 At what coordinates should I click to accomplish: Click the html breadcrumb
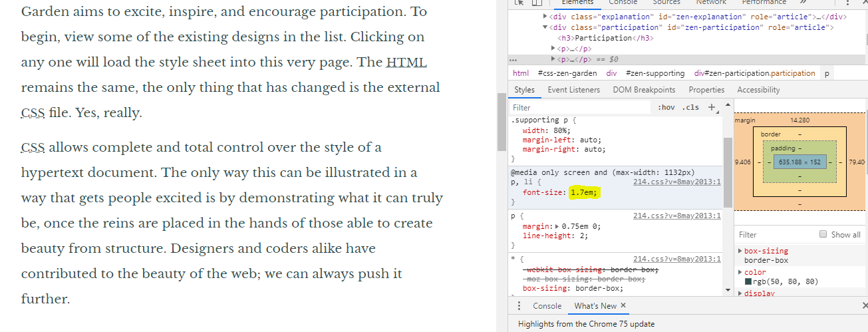tap(521, 73)
